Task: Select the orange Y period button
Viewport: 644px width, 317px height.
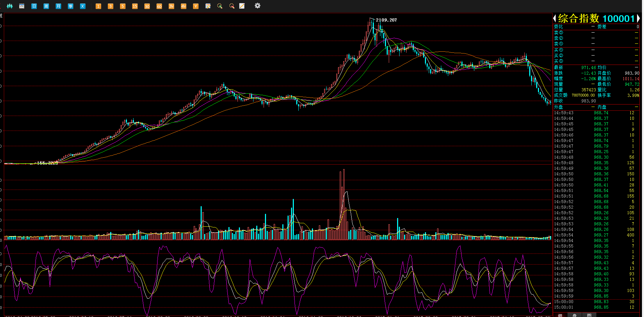Action: click(x=196, y=6)
